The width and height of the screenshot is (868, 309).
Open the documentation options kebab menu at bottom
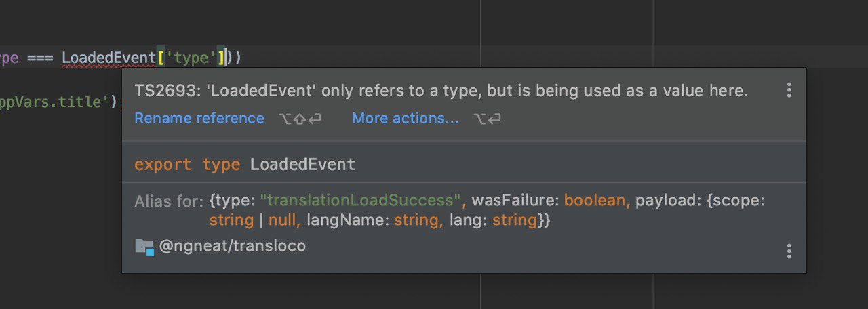point(789,251)
